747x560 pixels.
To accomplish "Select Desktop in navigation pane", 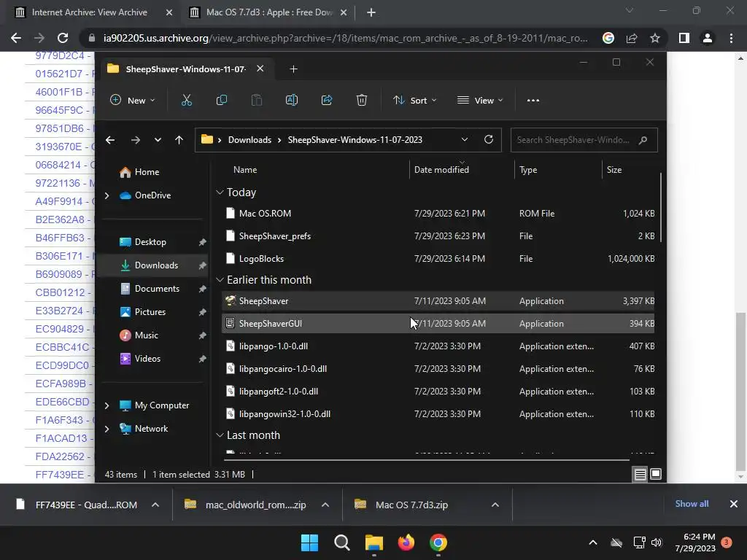I will (150, 242).
